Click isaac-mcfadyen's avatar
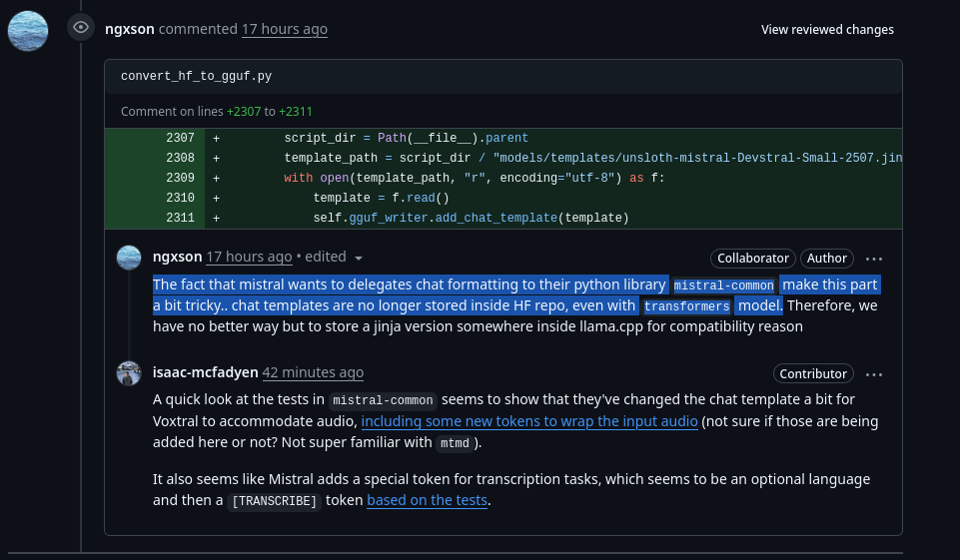 point(129,373)
